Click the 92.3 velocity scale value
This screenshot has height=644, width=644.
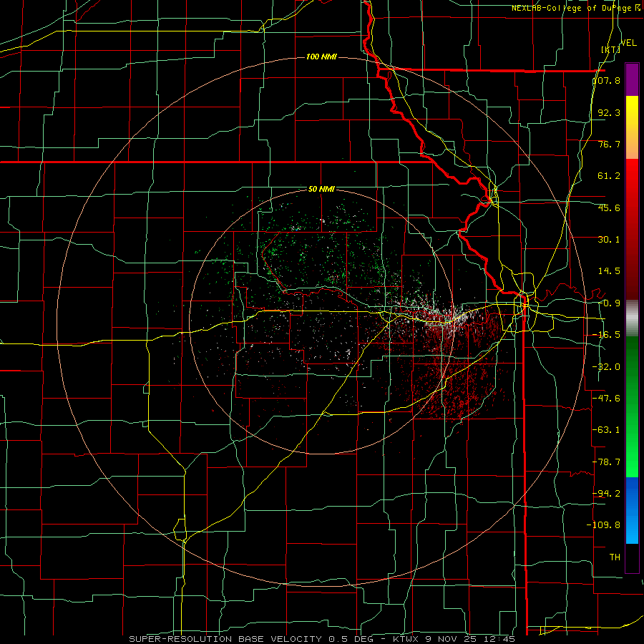coord(609,112)
